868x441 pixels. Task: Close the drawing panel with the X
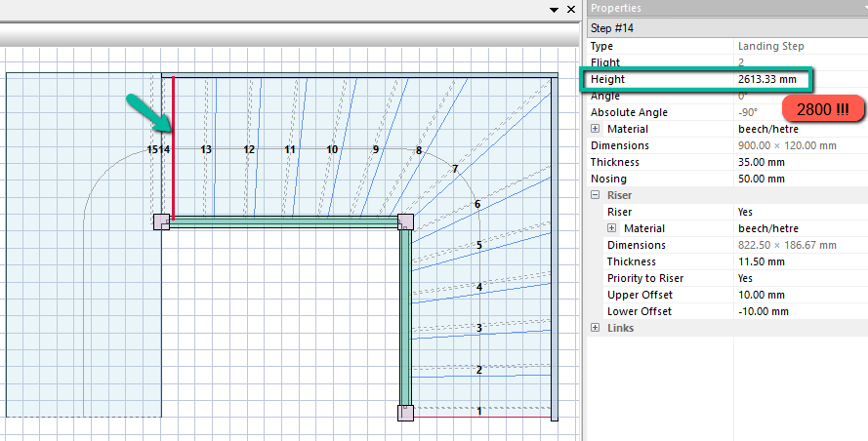point(571,9)
